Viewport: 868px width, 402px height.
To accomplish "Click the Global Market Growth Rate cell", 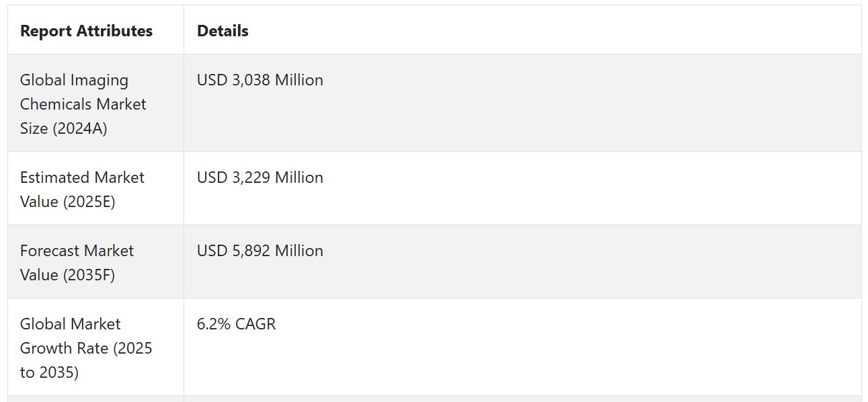I will point(95,348).
